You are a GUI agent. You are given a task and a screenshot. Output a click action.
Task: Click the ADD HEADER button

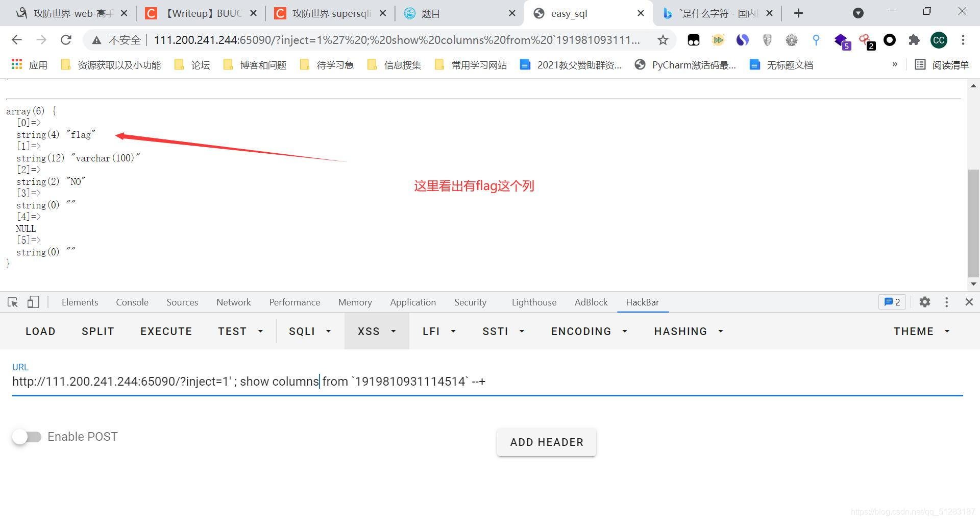(x=547, y=442)
